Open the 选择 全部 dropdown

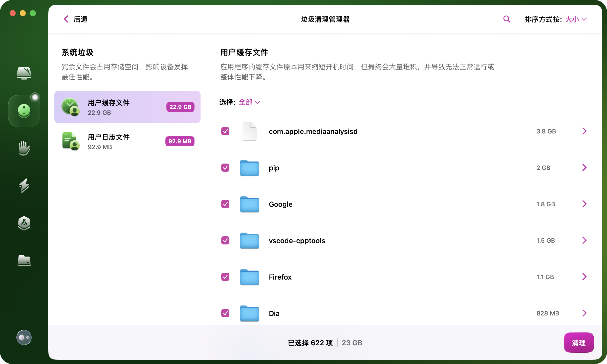(249, 102)
